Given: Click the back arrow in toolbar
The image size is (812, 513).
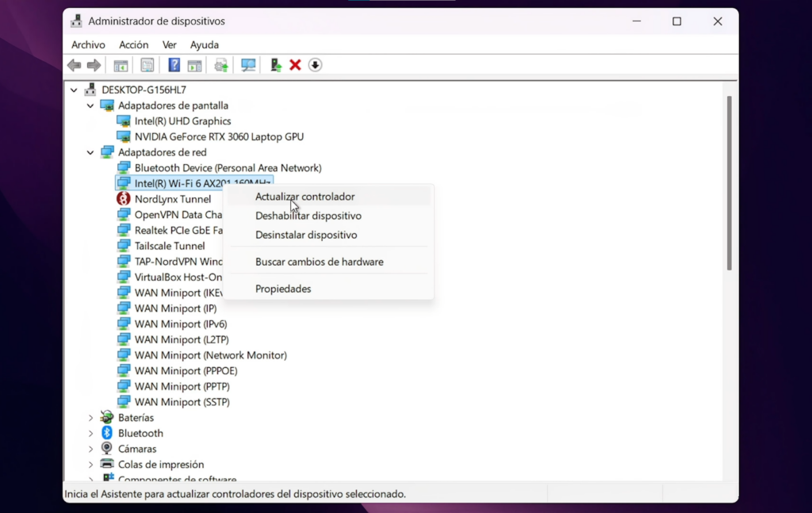Looking at the screenshot, I should [x=75, y=65].
